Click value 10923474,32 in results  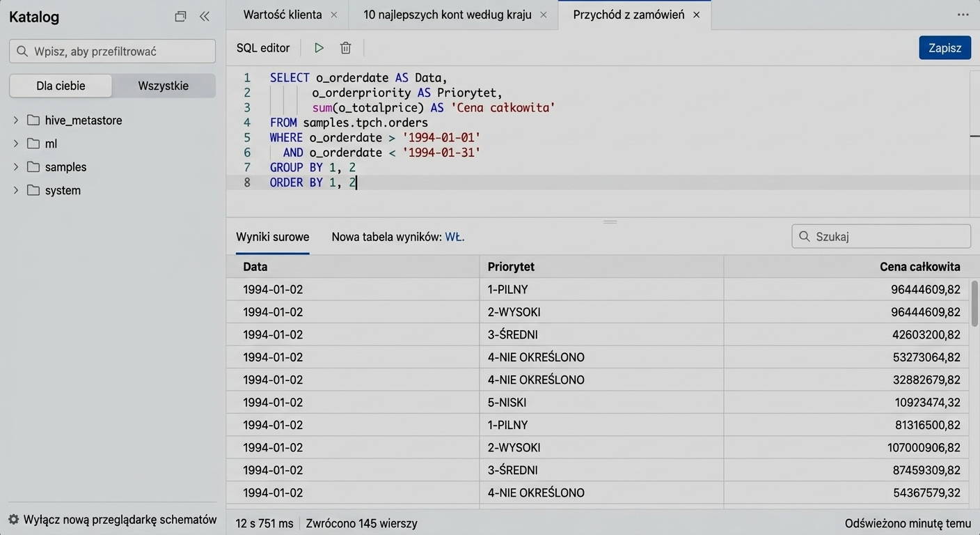point(928,402)
